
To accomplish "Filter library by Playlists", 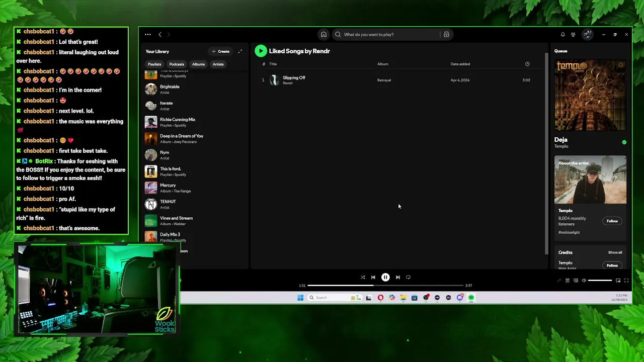I will (x=154, y=64).
